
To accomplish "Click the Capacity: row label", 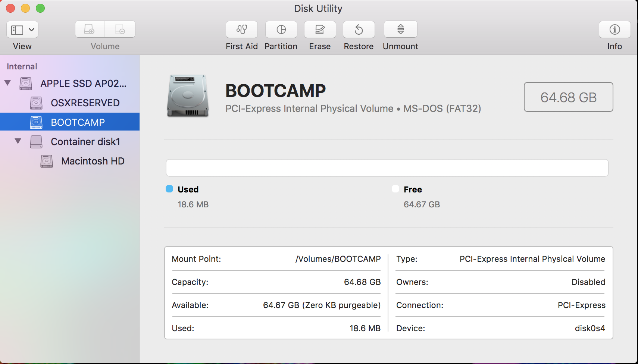I will 190,282.
